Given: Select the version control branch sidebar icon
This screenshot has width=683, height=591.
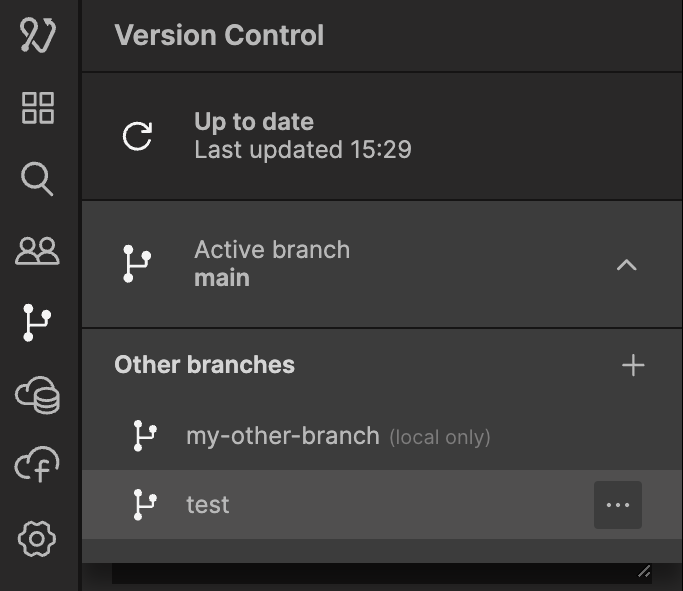Looking at the screenshot, I should pyautogui.click(x=37, y=323).
